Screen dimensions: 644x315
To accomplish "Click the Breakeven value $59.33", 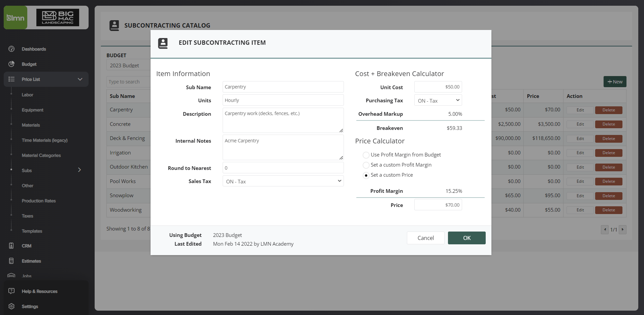I will [x=454, y=128].
